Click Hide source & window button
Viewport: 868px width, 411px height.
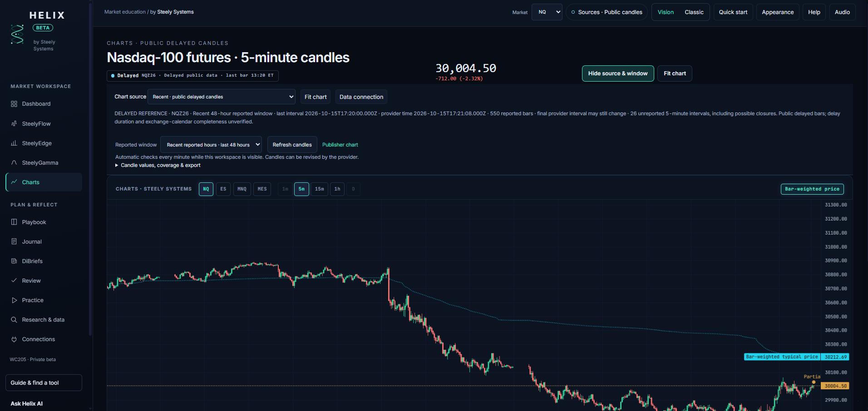pyautogui.click(x=618, y=73)
